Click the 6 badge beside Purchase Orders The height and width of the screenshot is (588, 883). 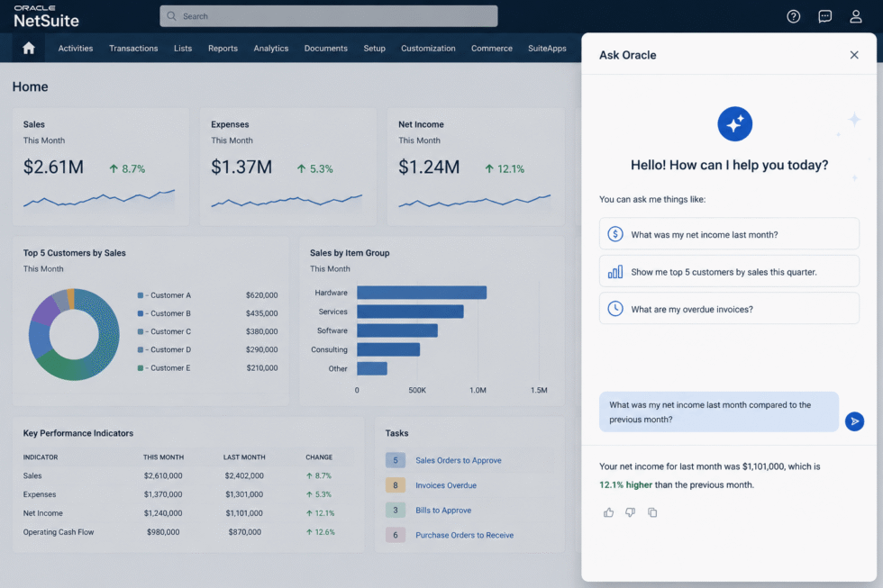click(x=396, y=535)
